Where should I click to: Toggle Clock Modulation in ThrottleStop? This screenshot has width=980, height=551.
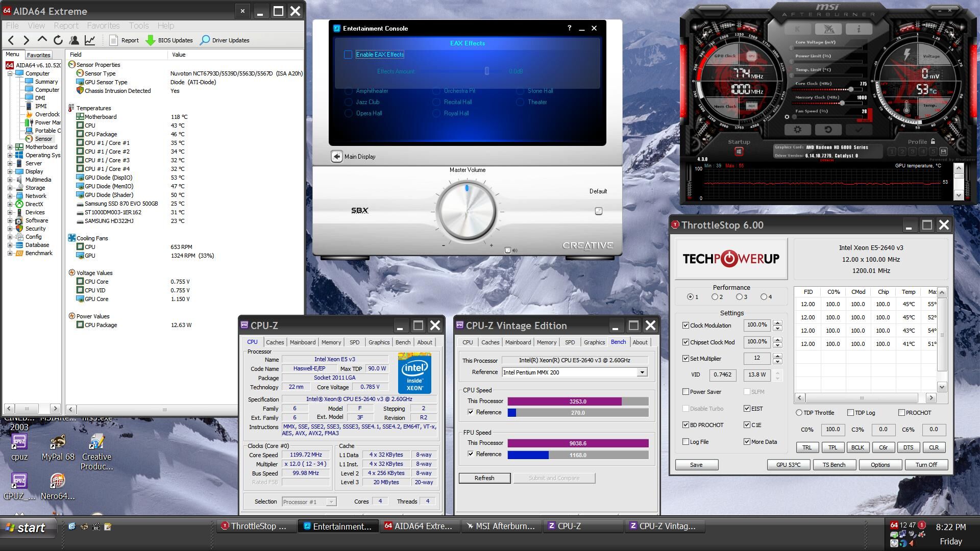point(685,325)
